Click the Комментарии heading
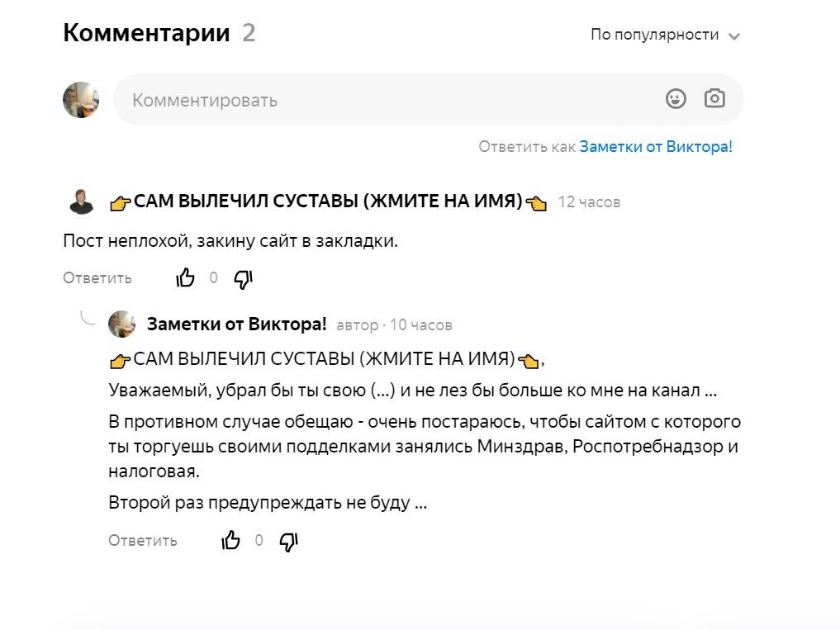The height and width of the screenshot is (630, 840). pyautogui.click(x=146, y=32)
